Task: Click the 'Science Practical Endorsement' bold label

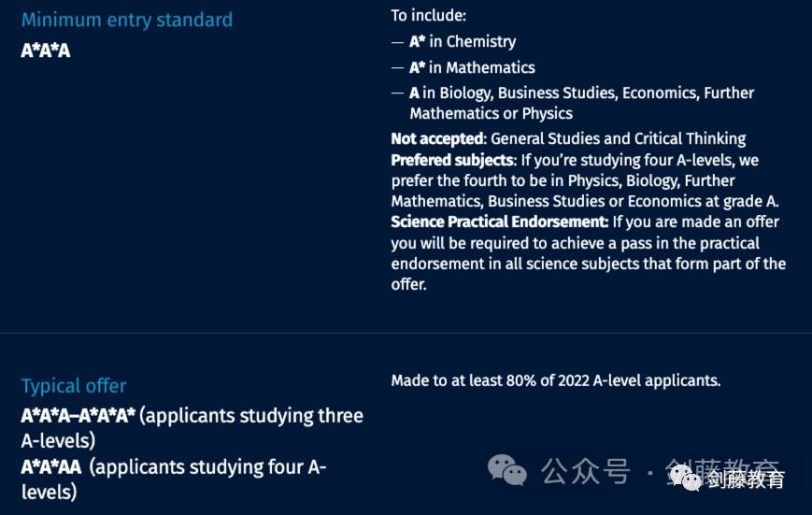Action: pyautogui.click(x=499, y=222)
